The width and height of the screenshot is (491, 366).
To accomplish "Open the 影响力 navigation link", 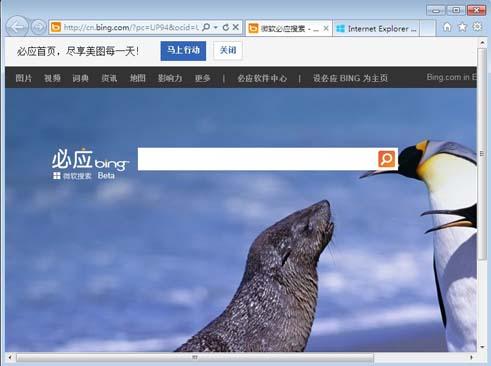I will 170,78.
